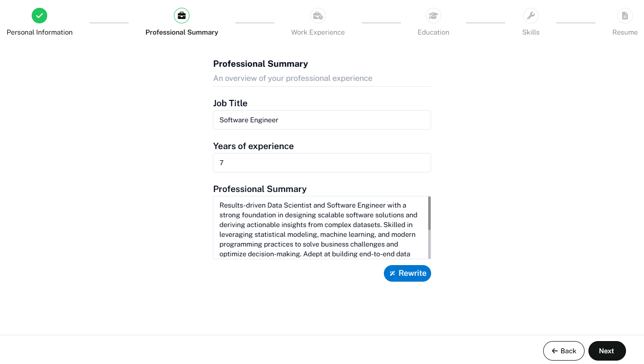This screenshot has height=364, width=644.
Task: Click the document Resume step icon
Action: pyautogui.click(x=625, y=16)
